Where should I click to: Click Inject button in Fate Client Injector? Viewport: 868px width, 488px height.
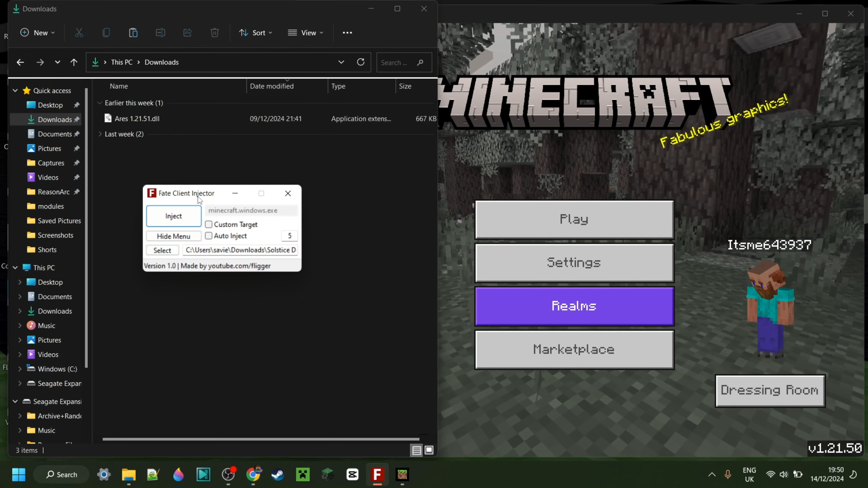coord(174,216)
